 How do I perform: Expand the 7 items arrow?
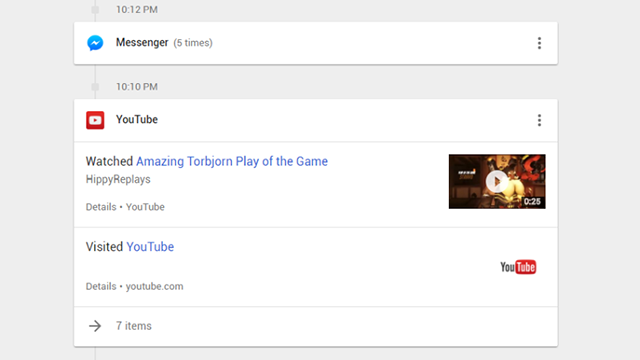[95, 326]
